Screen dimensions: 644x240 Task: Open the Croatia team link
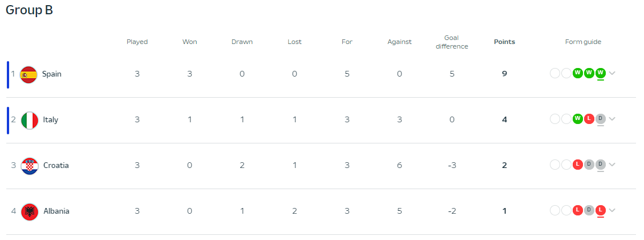point(56,166)
